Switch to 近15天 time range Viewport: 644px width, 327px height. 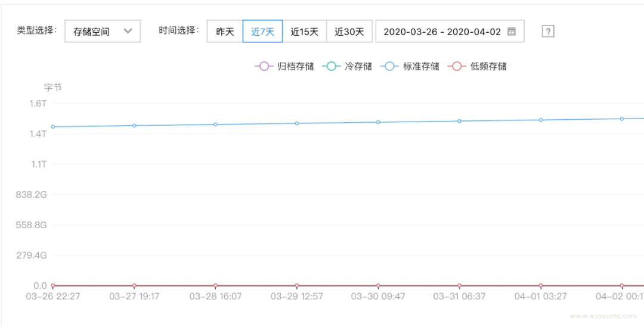(304, 32)
